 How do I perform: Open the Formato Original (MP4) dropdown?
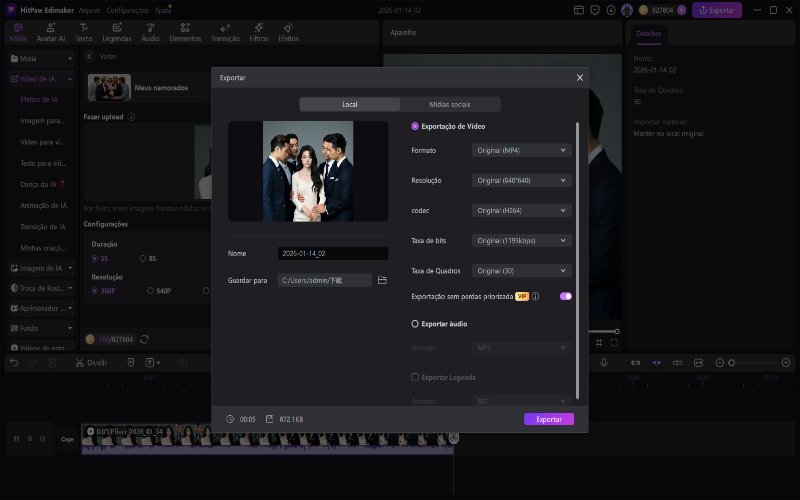click(x=521, y=151)
